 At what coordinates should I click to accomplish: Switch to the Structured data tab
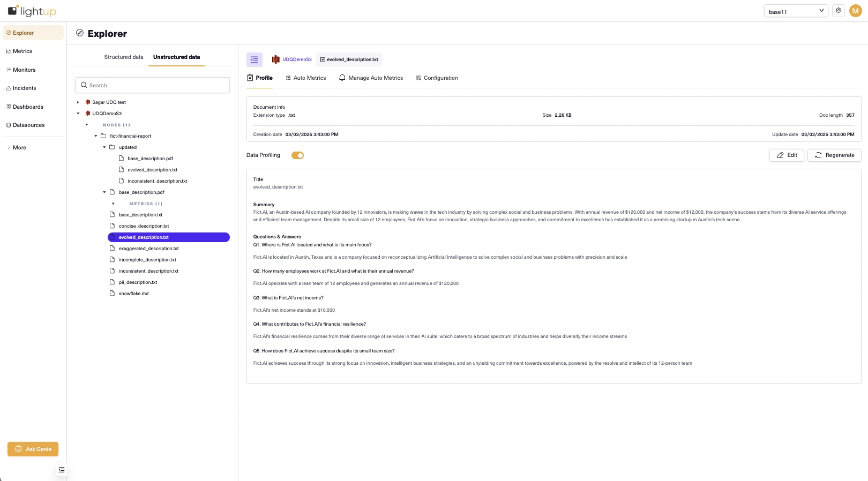[124, 57]
